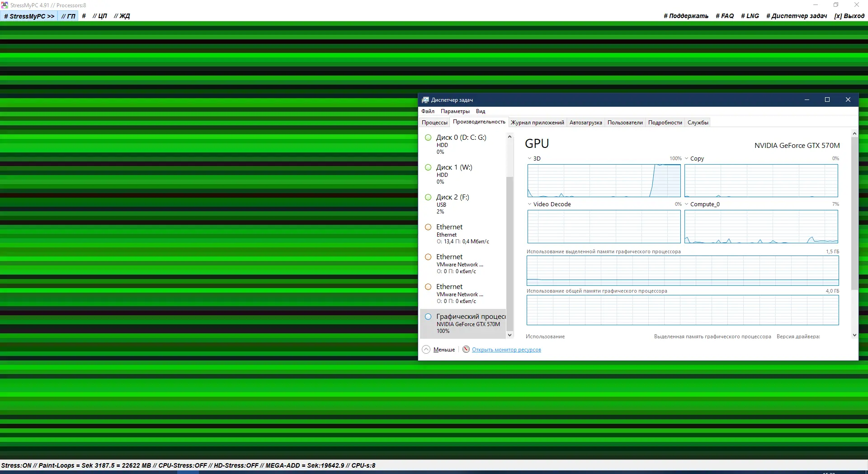The width and height of the screenshot is (868, 474).
Task: Click the resource monitor icon beside the link
Action: click(466, 350)
